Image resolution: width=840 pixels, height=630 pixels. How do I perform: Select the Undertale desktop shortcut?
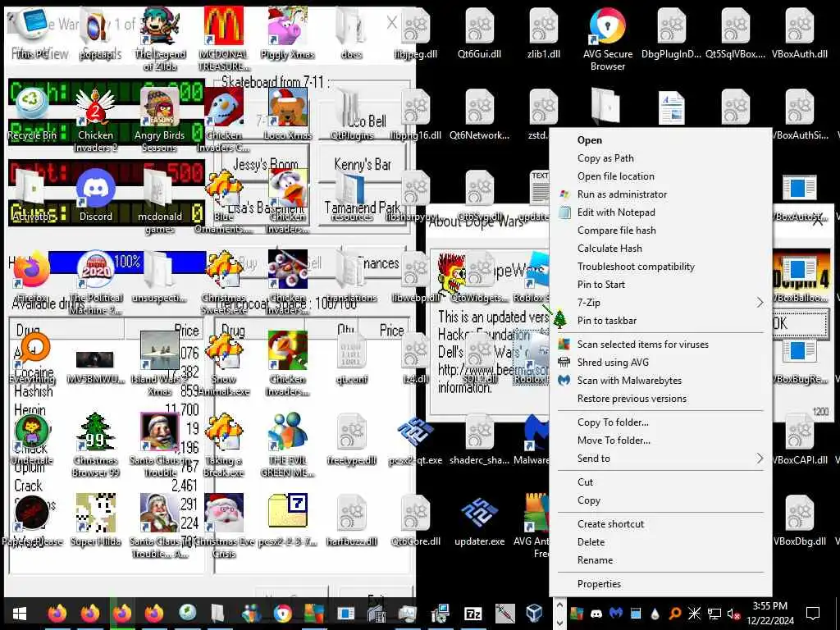coord(32,440)
